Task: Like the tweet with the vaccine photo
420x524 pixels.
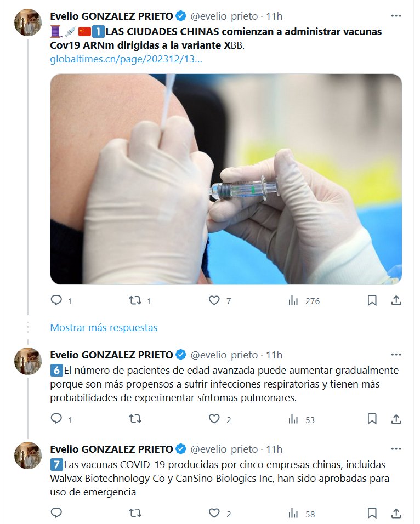Action: coord(214,300)
